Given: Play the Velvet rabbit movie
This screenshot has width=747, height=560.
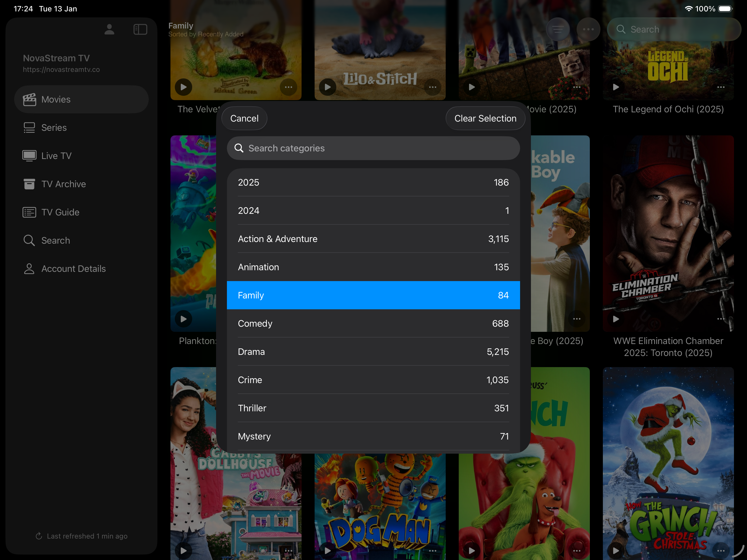Looking at the screenshot, I should (x=183, y=87).
